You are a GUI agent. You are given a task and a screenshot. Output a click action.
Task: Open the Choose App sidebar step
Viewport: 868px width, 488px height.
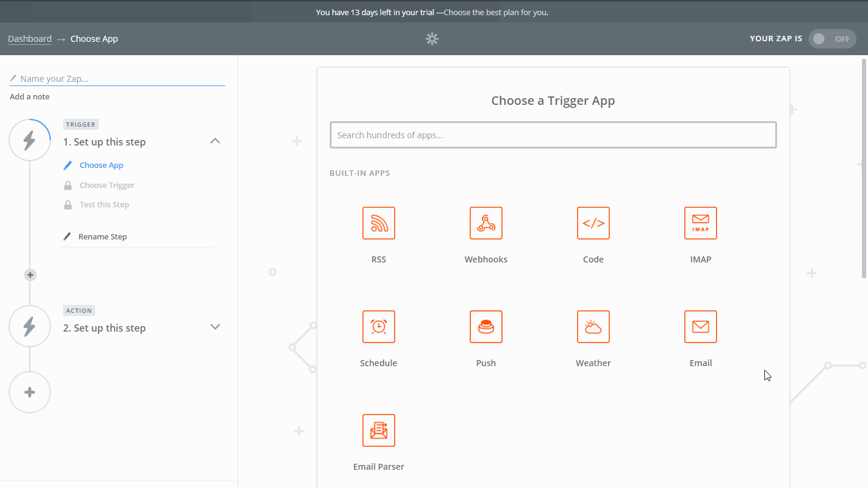click(x=101, y=165)
